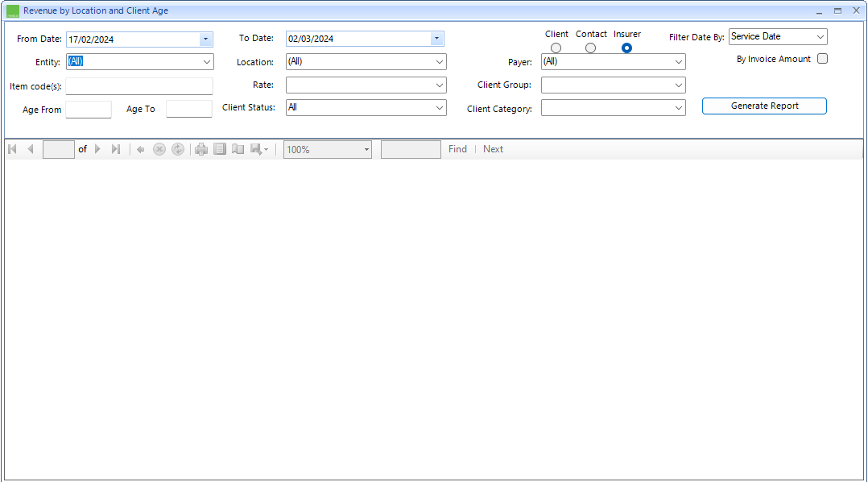The height and width of the screenshot is (482, 868).
Task: Open the Filter Date By dropdown
Action: (820, 37)
